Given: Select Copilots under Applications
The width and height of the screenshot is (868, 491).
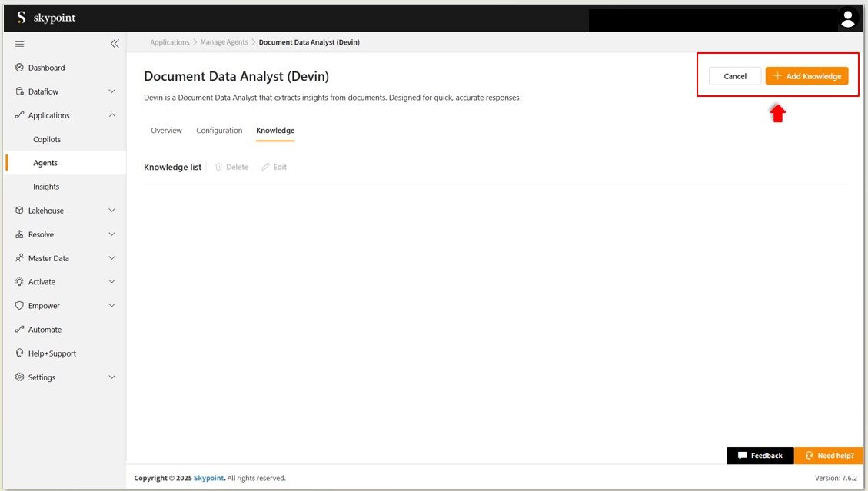Looking at the screenshot, I should click(47, 139).
